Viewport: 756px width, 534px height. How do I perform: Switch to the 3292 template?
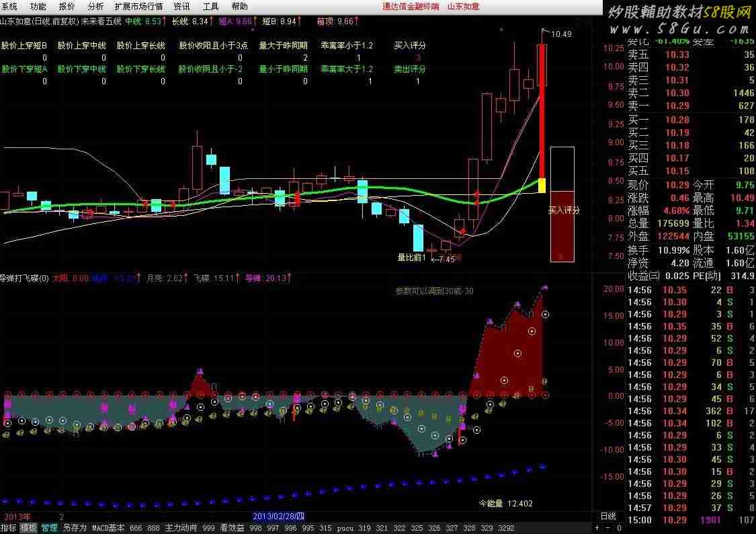point(506,528)
